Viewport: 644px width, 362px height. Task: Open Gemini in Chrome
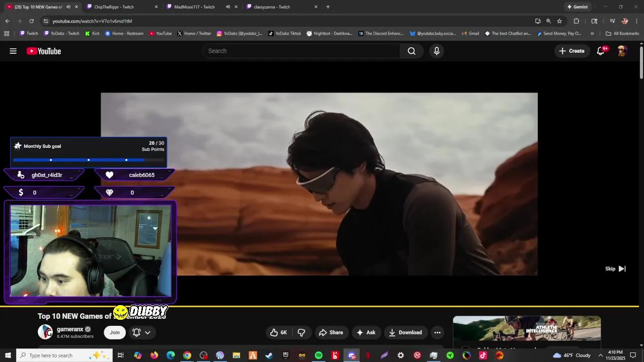coord(577,7)
